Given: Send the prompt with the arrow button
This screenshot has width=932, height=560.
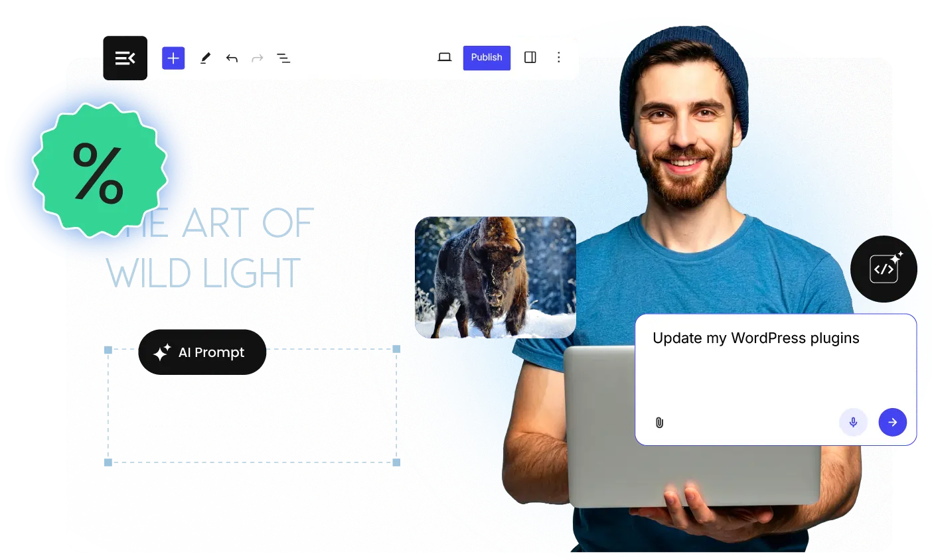Looking at the screenshot, I should click(x=892, y=422).
